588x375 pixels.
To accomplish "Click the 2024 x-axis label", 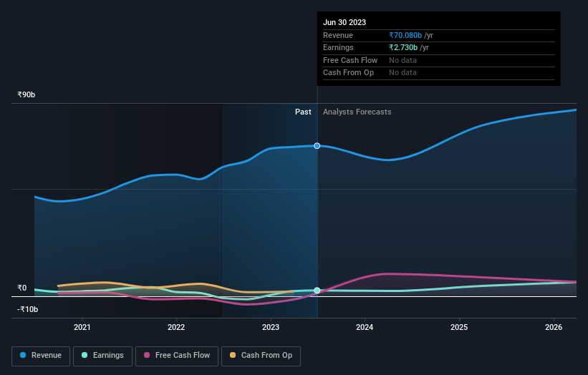I will pyautogui.click(x=365, y=328).
